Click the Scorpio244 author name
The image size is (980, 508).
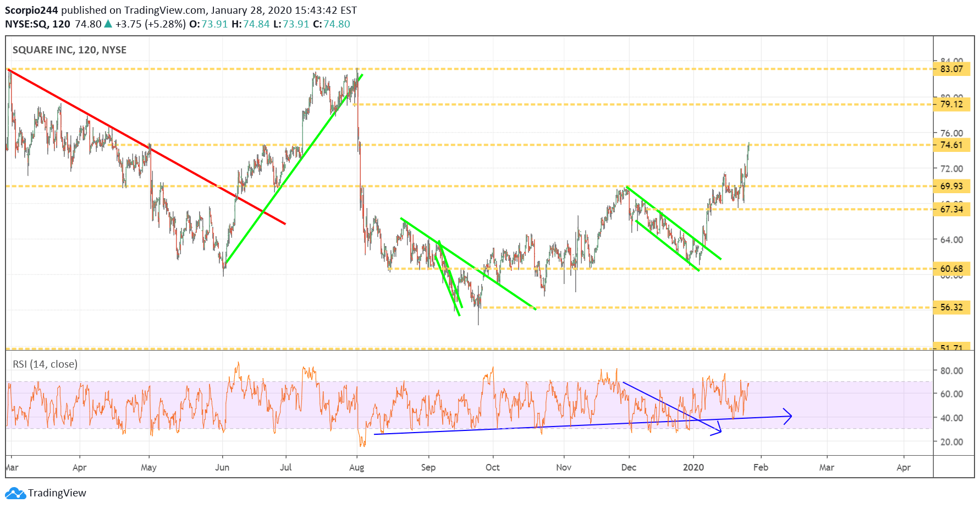[31, 10]
